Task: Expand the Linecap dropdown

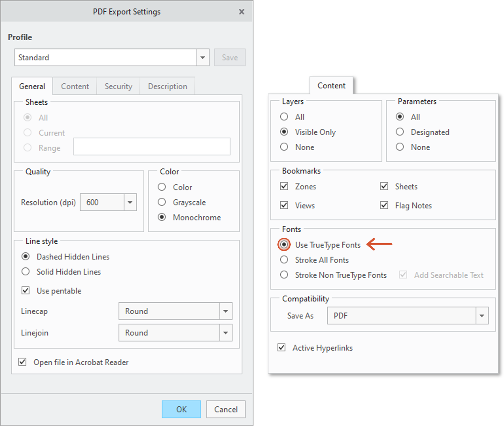Action: click(225, 311)
